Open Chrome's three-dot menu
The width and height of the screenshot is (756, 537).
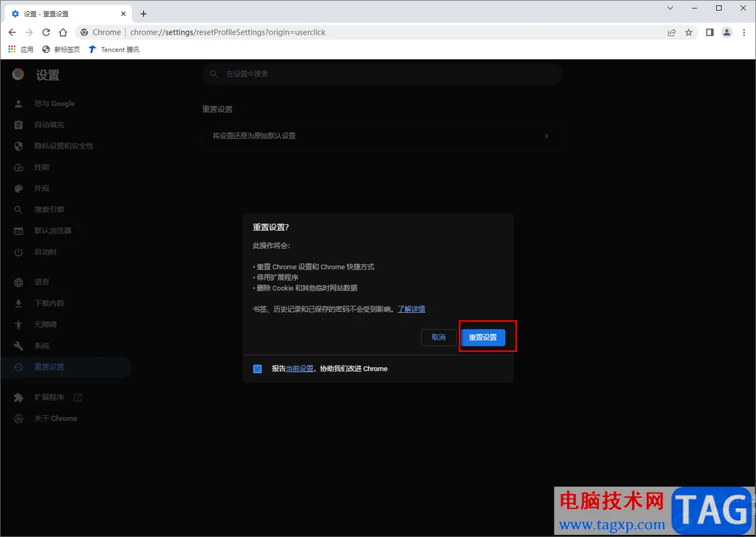tap(745, 32)
